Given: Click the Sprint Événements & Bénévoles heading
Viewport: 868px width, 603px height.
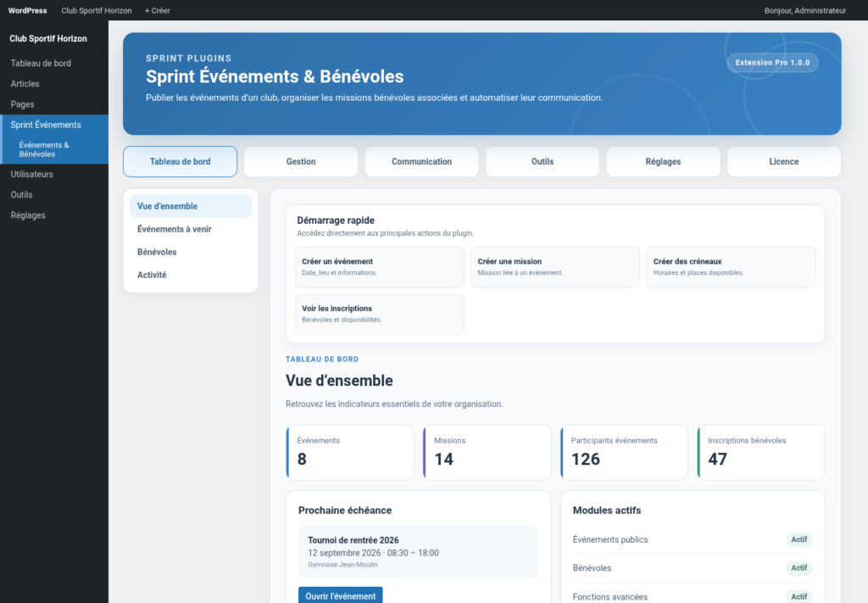Looking at the screenshot, I should pyautogui.click(x=275, y=76).
